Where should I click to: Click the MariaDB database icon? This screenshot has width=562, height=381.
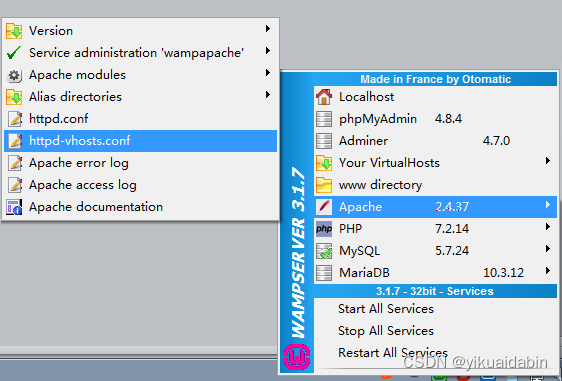[324, 273]
